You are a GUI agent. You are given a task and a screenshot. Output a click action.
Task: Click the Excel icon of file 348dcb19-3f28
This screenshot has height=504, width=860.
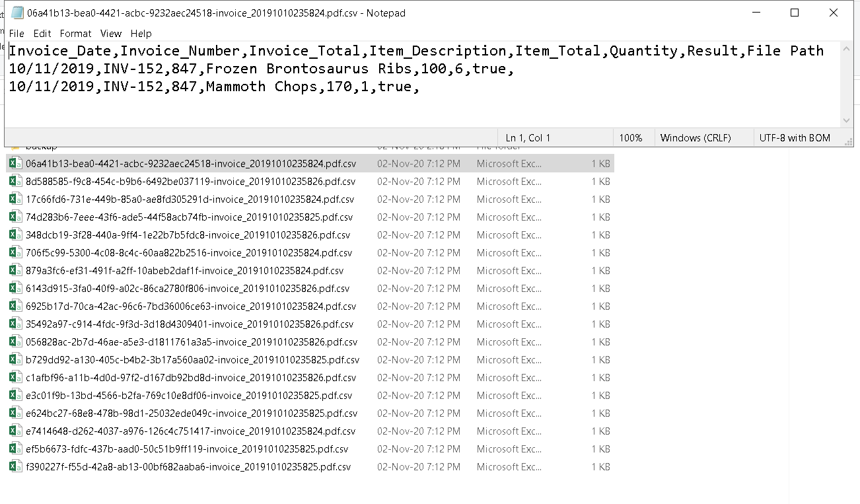click(15, 234)
